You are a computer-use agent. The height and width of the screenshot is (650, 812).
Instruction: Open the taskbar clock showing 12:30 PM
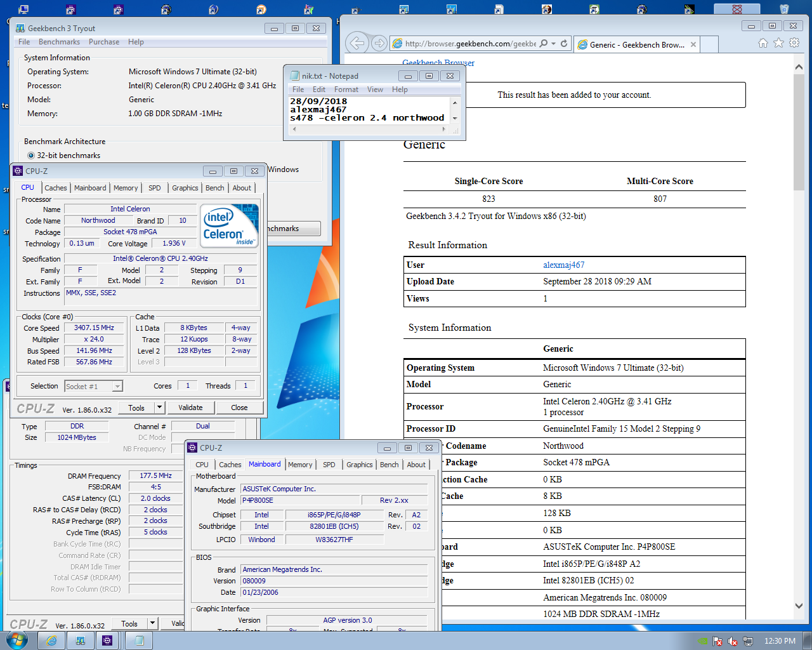tap(780, 641)
